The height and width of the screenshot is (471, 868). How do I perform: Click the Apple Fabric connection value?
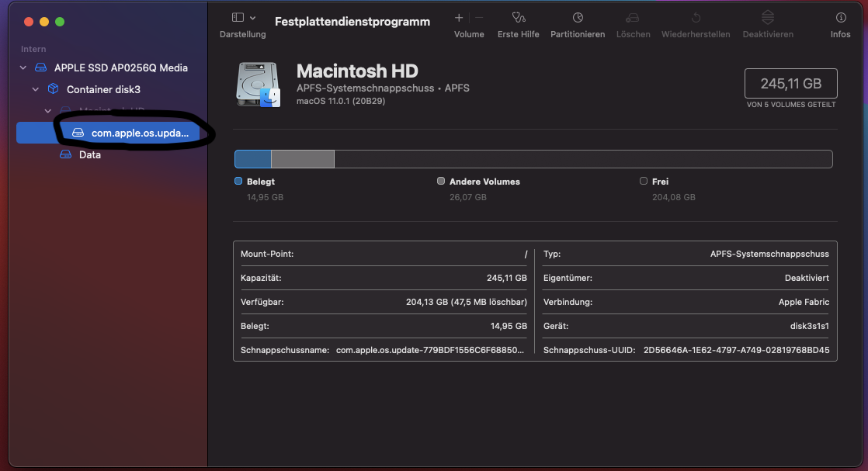(804, 302)
